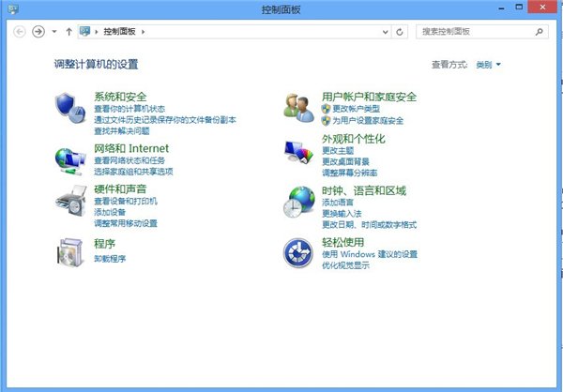
Task: Click the 优化视觉显示 link
Action: (x=345, y=265)
